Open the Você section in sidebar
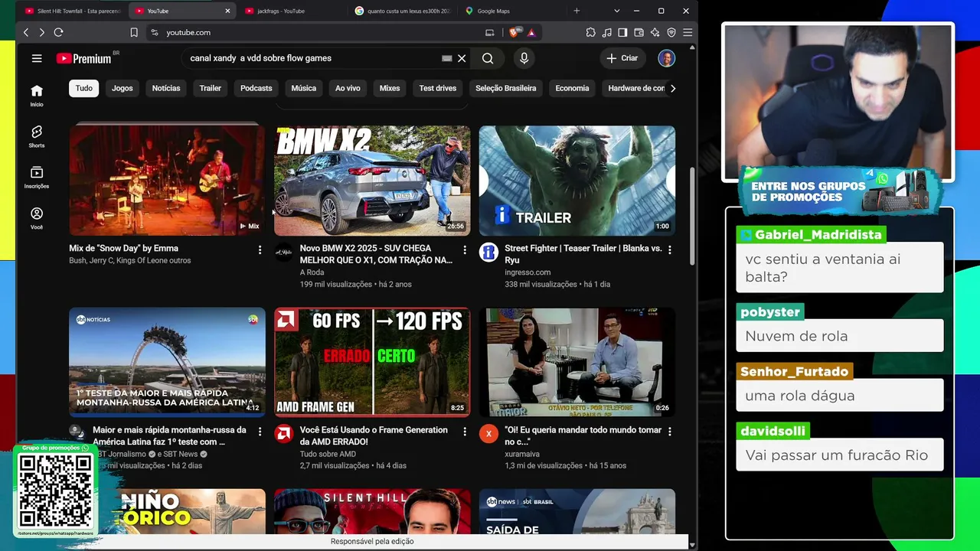 point(37,218)
